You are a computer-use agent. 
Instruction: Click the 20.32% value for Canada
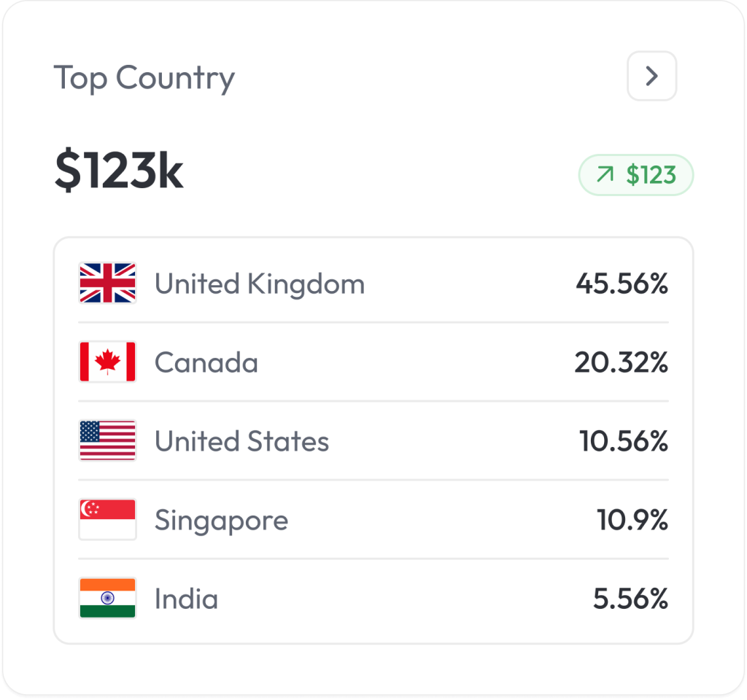click(x=621, y=362)
